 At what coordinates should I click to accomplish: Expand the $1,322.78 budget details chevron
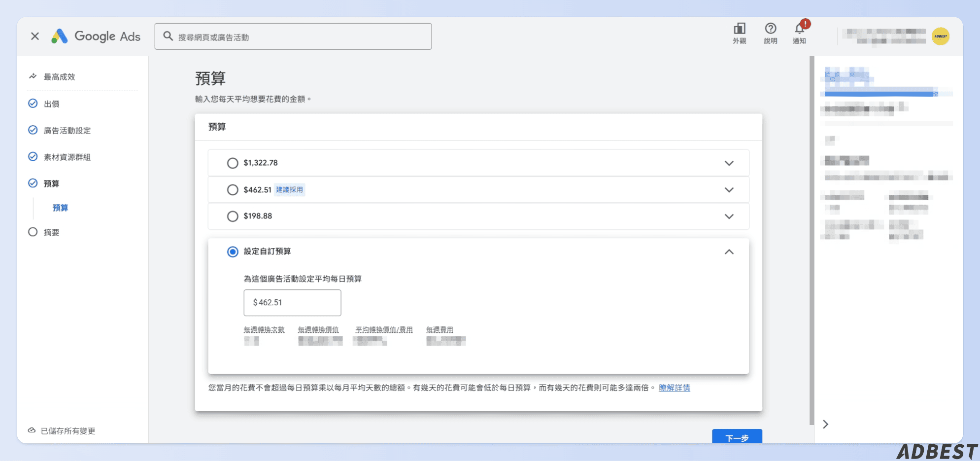(729, 163)
